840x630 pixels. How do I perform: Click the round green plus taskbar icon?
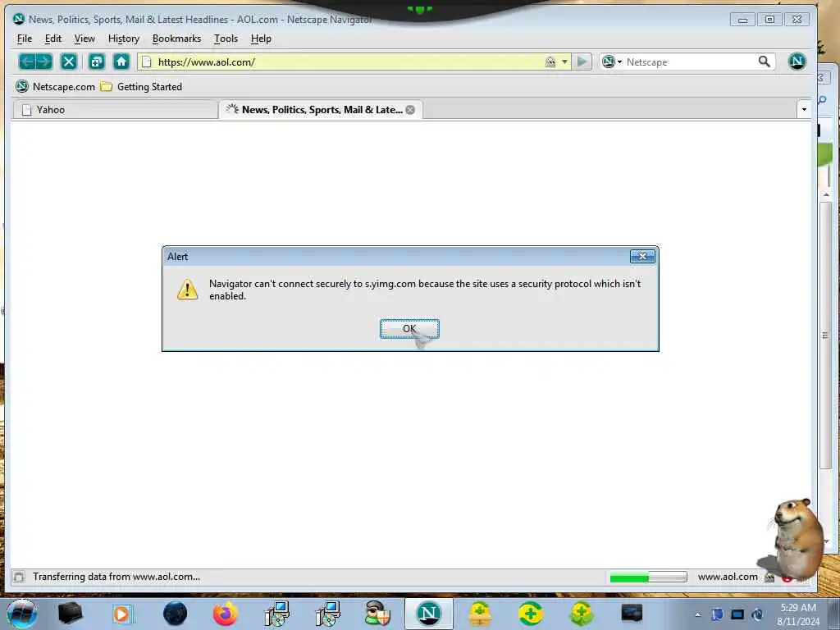(x=531, y=614)
